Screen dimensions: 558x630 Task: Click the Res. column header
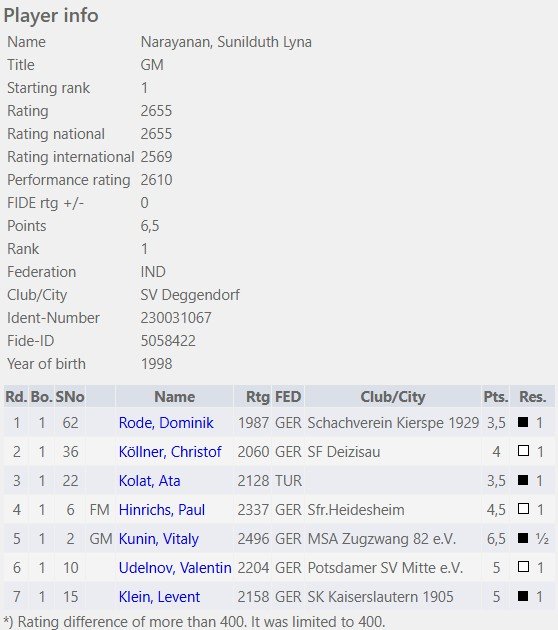click(532, 397)
